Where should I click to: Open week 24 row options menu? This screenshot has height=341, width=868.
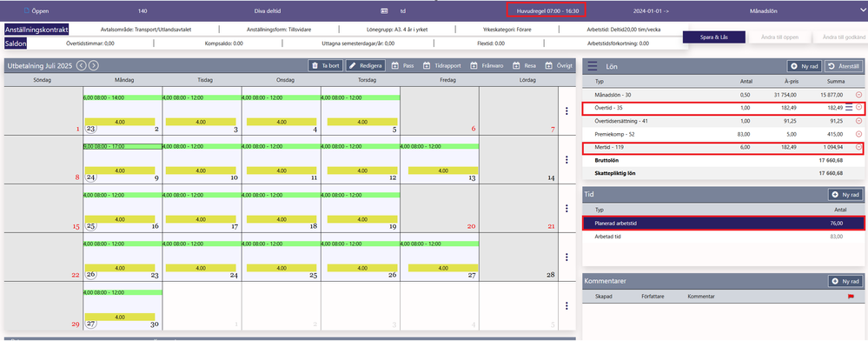click(x=567, y=160)
